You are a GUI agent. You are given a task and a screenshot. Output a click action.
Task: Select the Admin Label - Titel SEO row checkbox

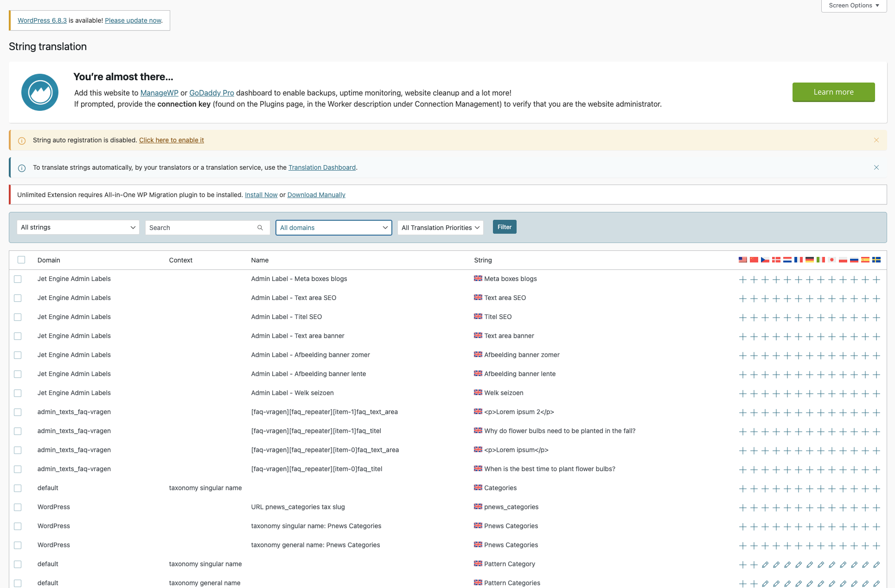tap(18, 317)
